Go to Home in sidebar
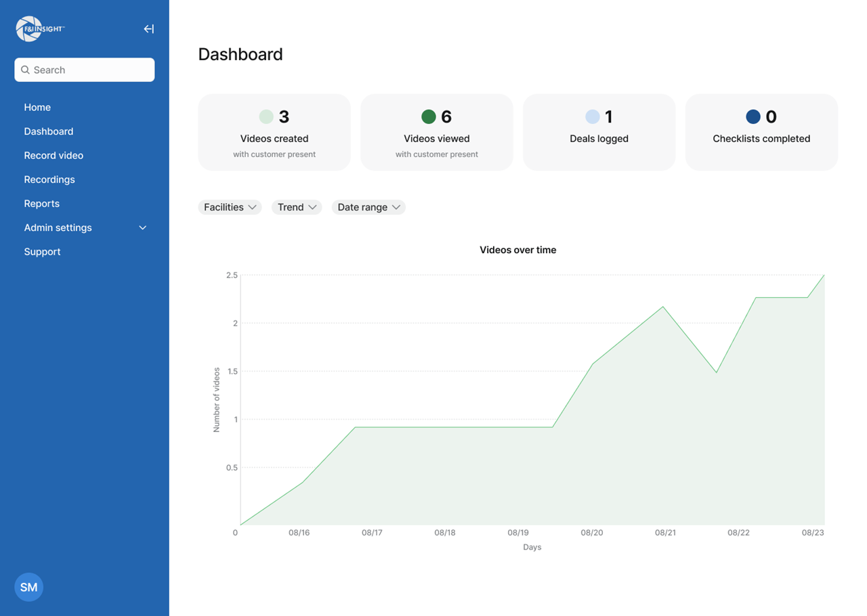Screen dimensions: 867x616 (37, 107)
